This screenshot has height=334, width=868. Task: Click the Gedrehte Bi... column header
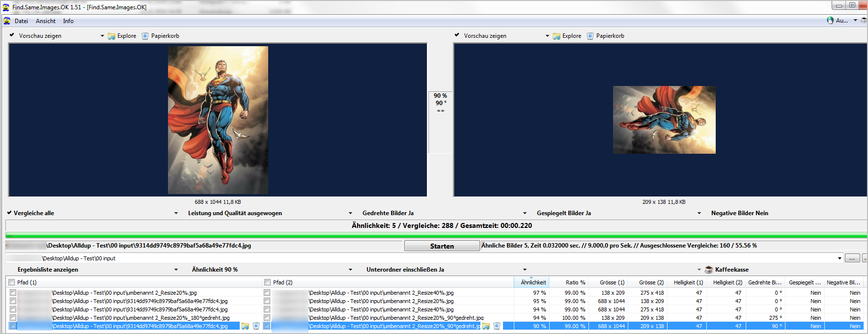(765, 282)
